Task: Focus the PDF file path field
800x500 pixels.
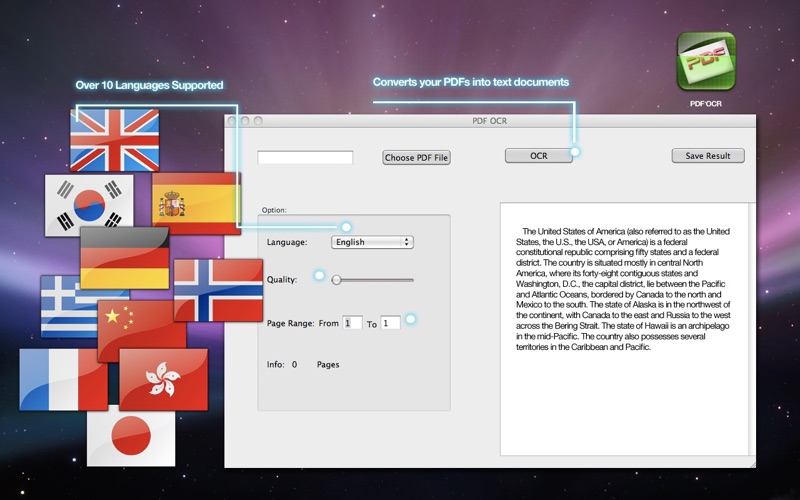Action: (305, 158)
